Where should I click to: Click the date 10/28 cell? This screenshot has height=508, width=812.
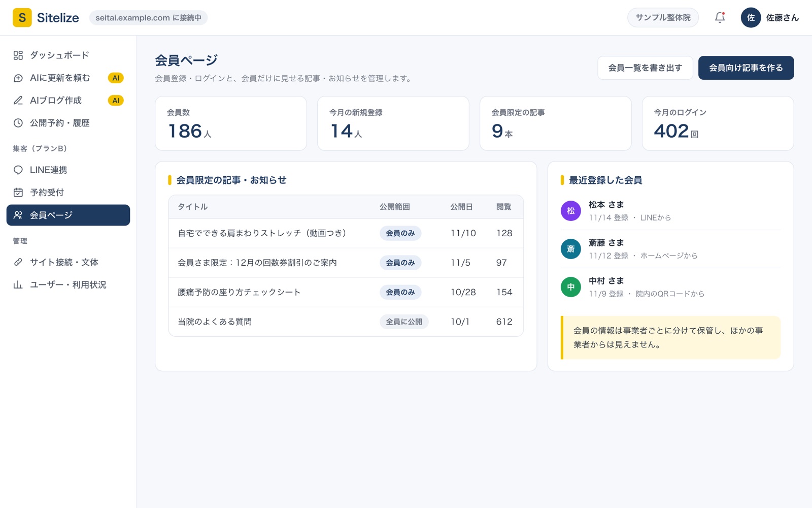[463, 292]
